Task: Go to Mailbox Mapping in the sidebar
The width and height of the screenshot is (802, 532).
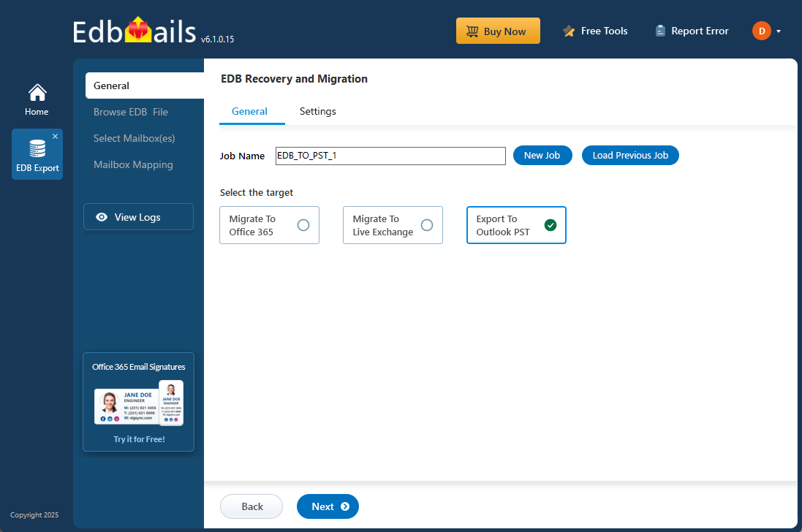Action: (134, 164)
